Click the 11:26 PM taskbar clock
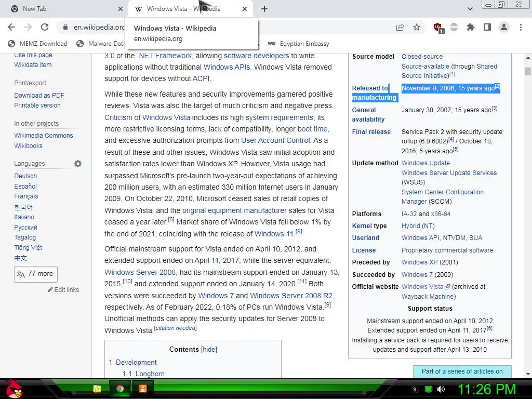 [487, 389]
